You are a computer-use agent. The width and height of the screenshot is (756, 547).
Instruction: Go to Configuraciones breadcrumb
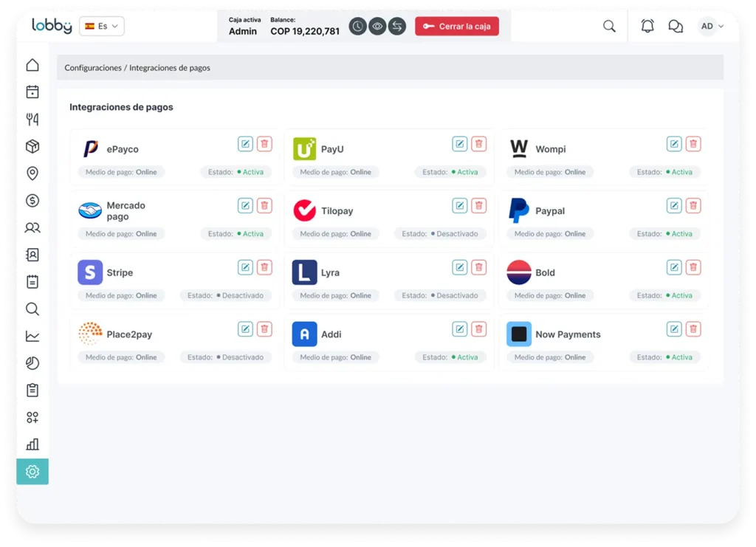coord(93,68)
